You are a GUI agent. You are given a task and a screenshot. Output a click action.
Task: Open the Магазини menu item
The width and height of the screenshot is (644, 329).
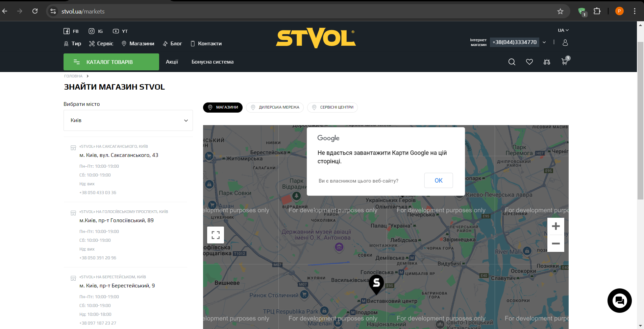click(x=138, y=44)
